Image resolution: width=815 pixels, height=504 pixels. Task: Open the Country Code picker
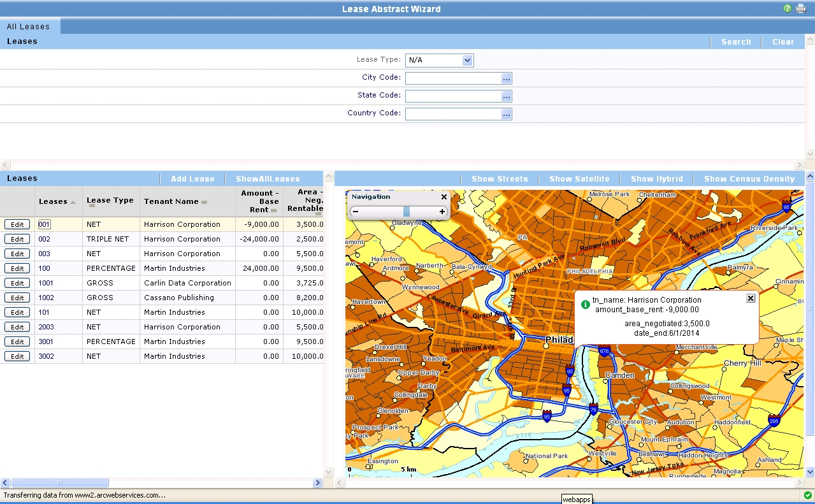pyautogui.click(x=505, y=113)
